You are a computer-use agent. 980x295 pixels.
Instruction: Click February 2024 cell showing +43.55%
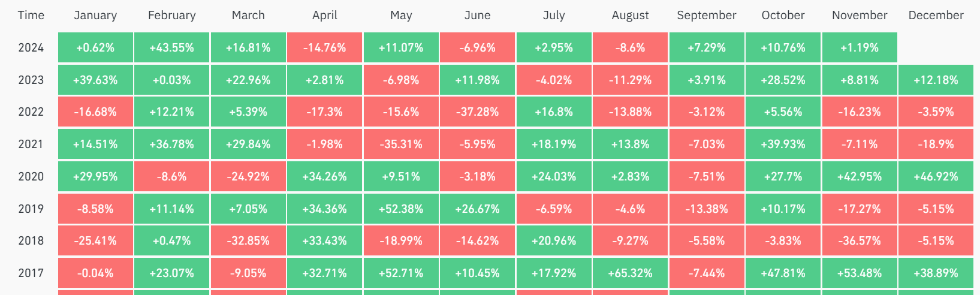[172, 48]
